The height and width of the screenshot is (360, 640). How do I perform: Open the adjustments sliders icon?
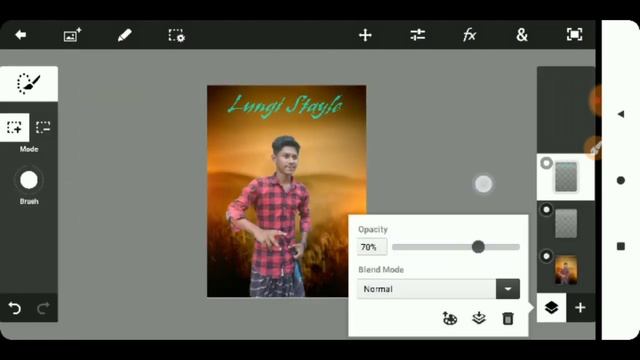click(x=418, y=35)
